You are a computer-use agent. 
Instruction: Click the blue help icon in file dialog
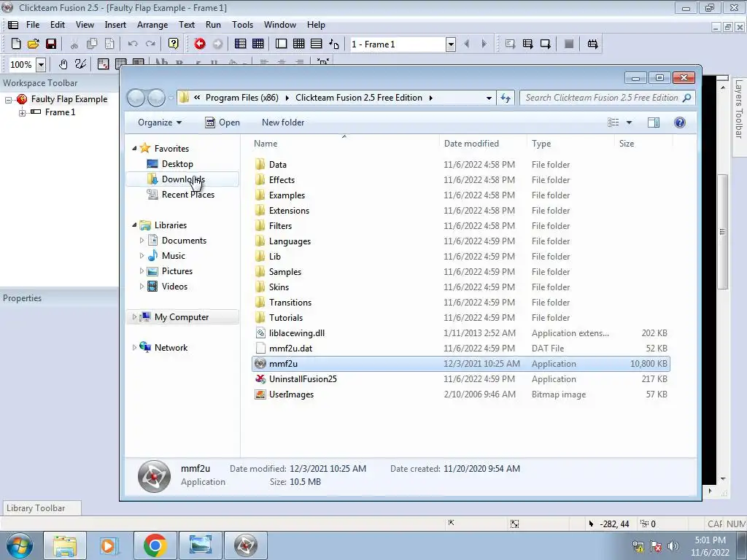[x=680, y=122]
